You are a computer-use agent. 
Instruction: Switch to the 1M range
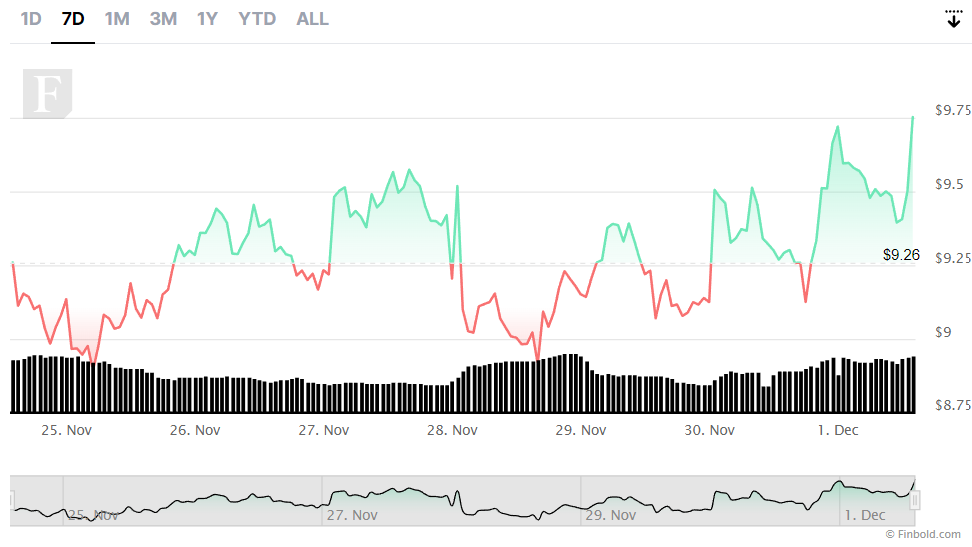[117, 19]
